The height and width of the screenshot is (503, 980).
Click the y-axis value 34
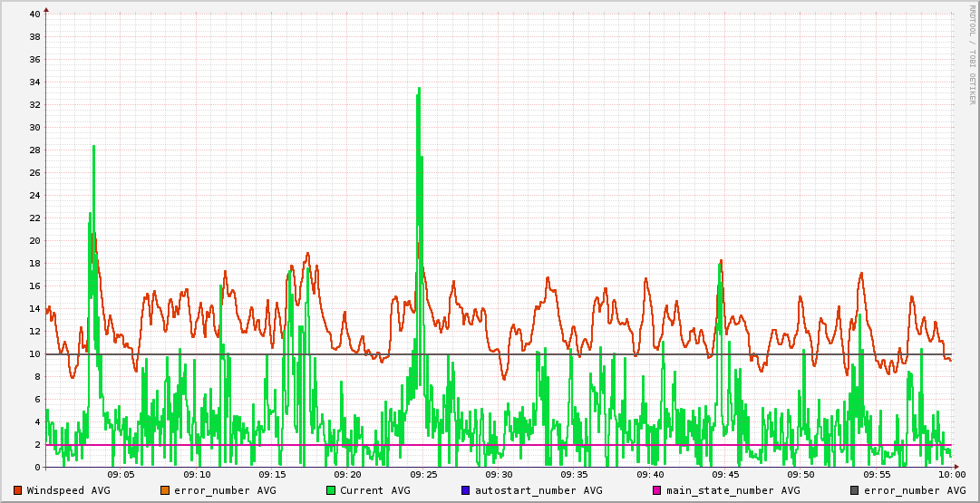(35, 82)
